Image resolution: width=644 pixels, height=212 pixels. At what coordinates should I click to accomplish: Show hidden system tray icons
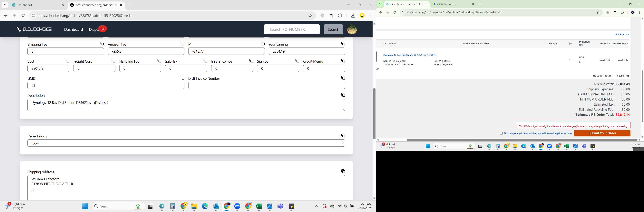point(317,206)
